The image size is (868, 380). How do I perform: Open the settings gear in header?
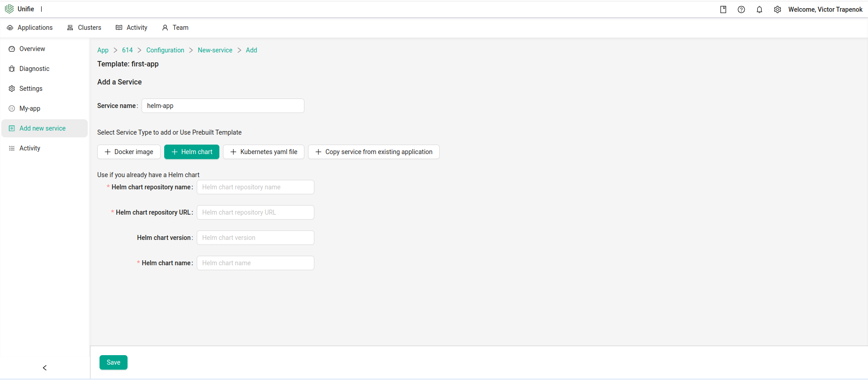coord(778,9)
